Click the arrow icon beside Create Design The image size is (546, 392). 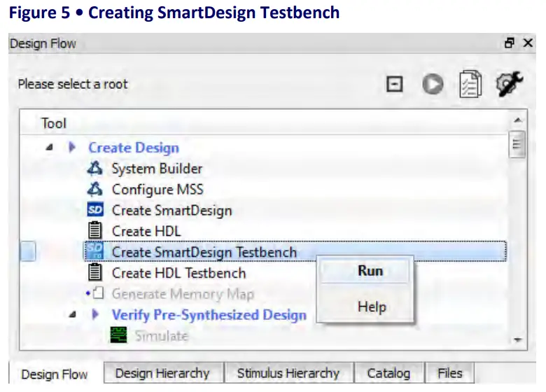(x=72, y=147)
